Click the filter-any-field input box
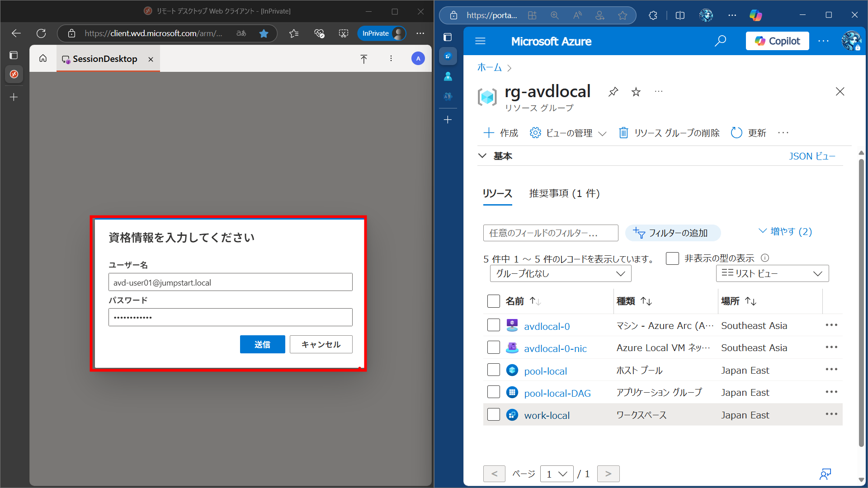 550,233
